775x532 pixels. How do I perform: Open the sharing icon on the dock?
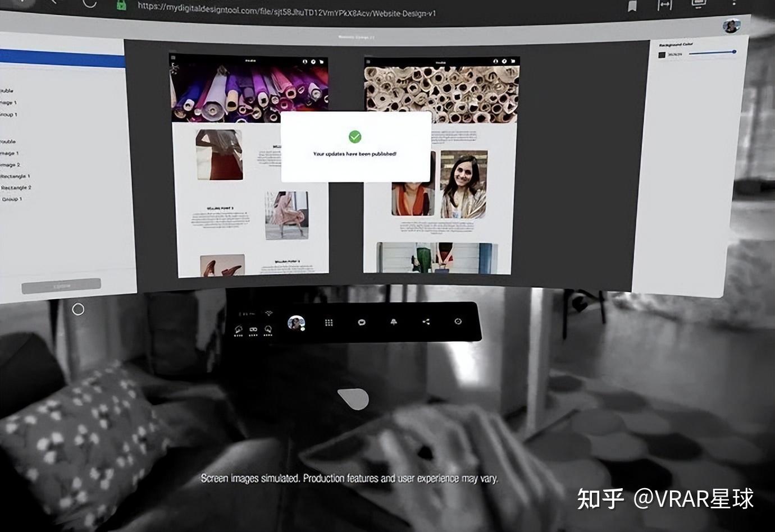pyautogui.click(x=426, y=322)
